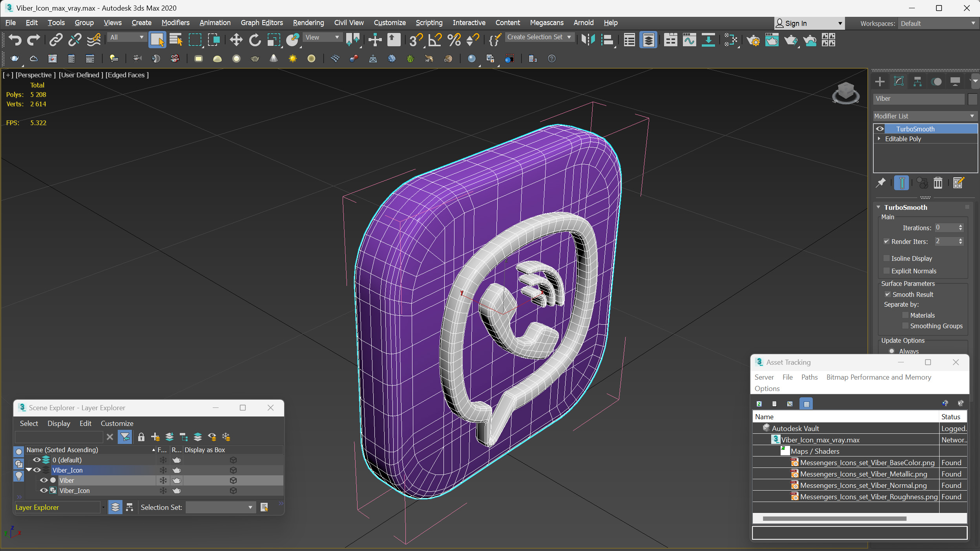Open the Display command panel tab

coord(955,82)
